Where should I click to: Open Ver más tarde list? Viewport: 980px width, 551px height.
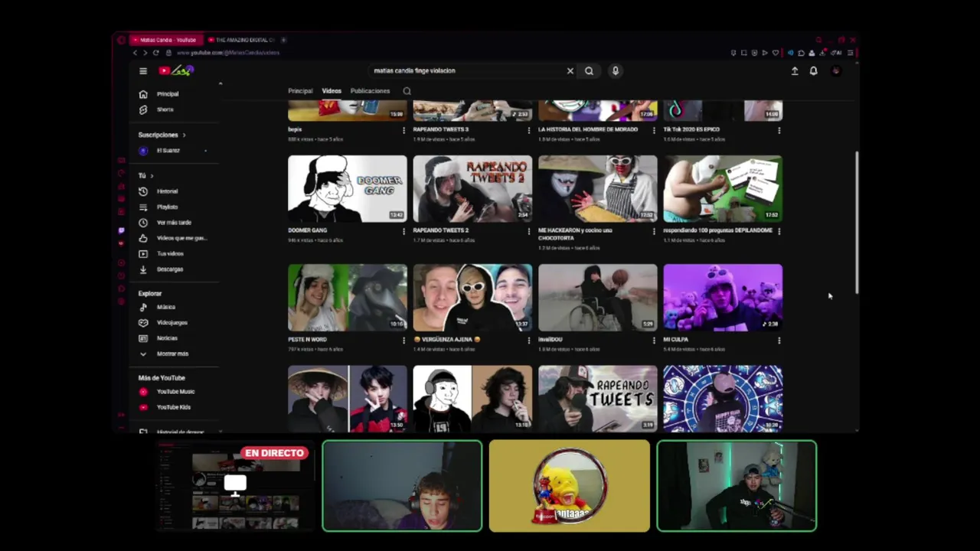(x=174, y=223)
